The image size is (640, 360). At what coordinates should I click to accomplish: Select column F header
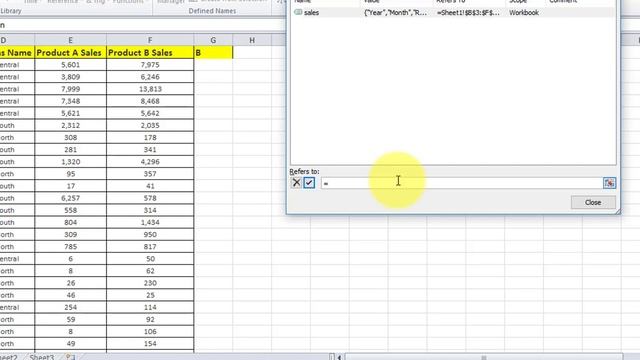150,40
